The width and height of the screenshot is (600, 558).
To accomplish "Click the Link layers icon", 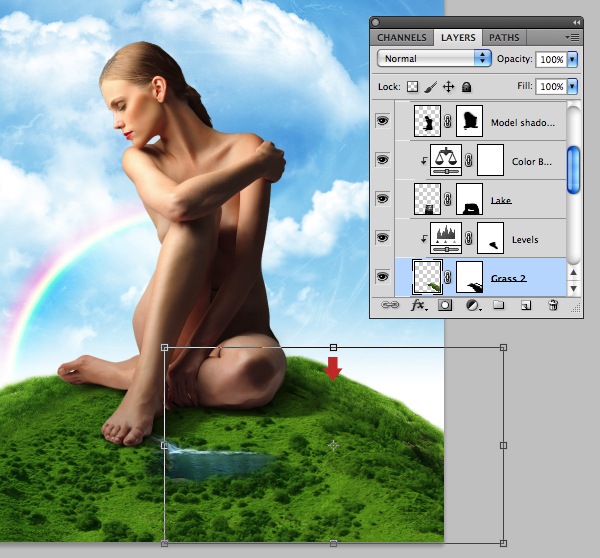I will coord(390,305).
